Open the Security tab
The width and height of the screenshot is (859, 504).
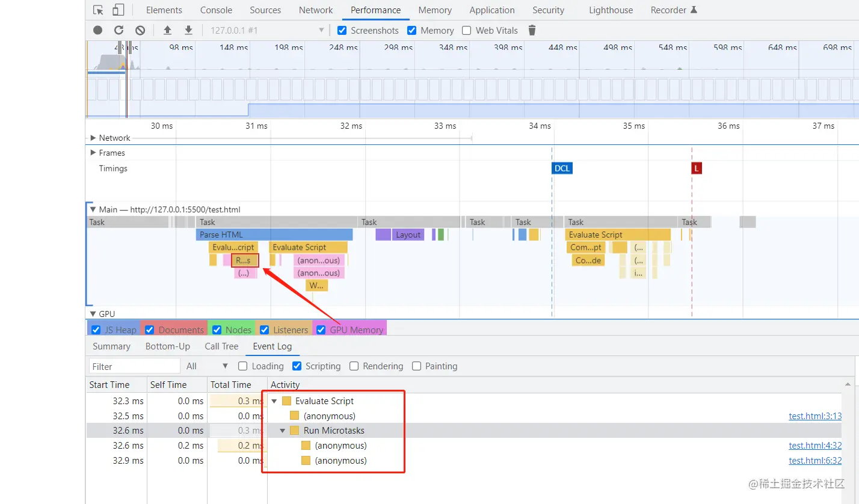(548, 10)
